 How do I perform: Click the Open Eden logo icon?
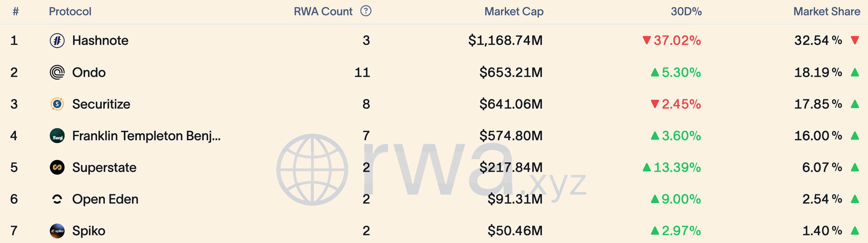click(57, 199)
